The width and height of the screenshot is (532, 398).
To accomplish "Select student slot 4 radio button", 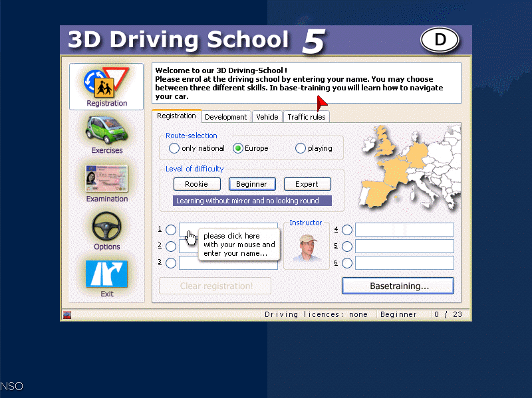I will pyautogui.click(x=346, y=230).
